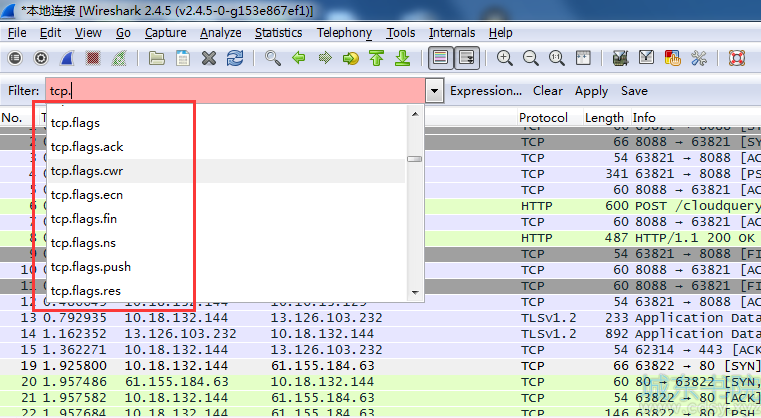Sort by the Info column header
This screenshot has width=761, height=418.
(644, 117)
